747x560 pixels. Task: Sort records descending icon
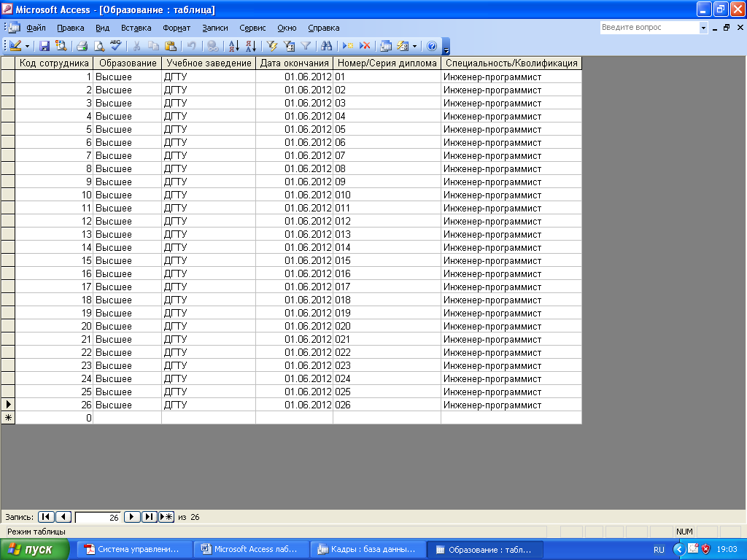pyautogui.click(x=251, y=46)
